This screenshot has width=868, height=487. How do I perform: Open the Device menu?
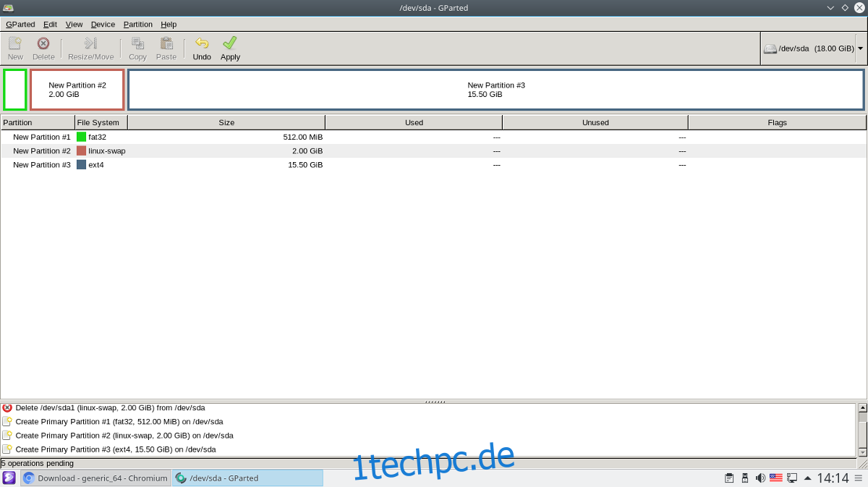[x=103, y=24]
